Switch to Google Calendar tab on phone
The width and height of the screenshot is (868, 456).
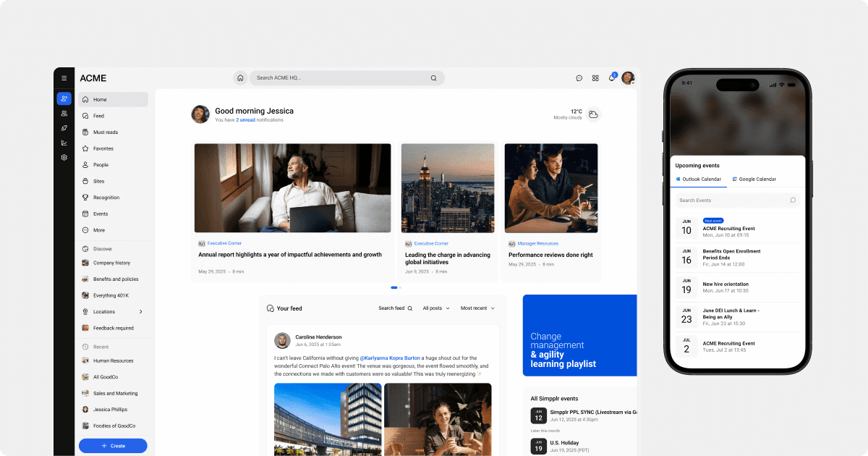(x=754, y=180)
